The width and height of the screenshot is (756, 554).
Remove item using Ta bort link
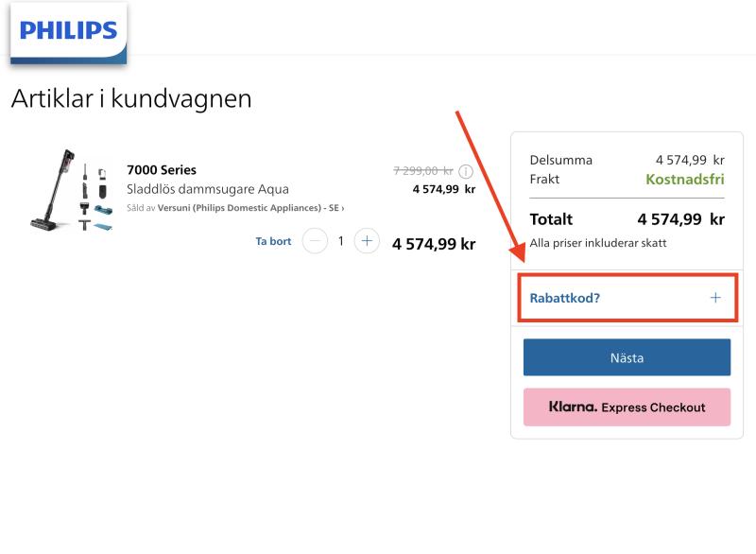click(273, 241)
